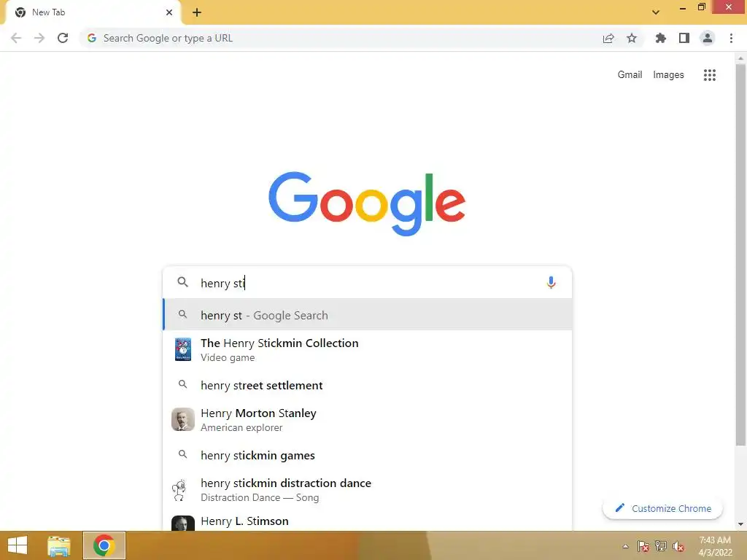Open the Windows Start button

coord(18,545)
